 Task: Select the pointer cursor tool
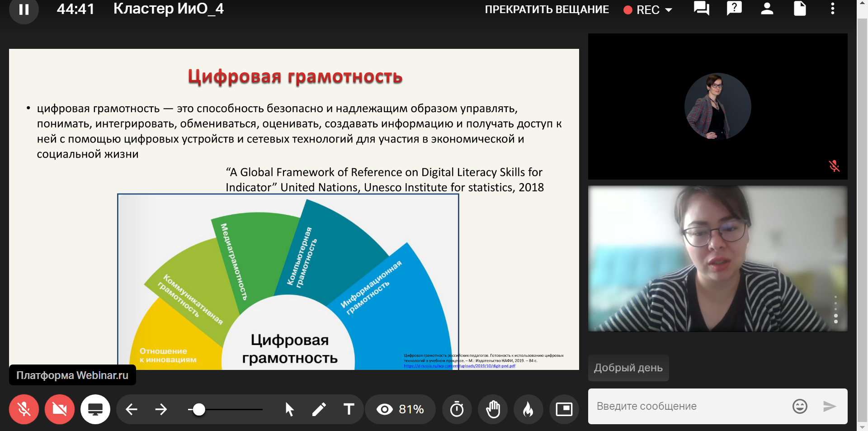coord(289,409)
